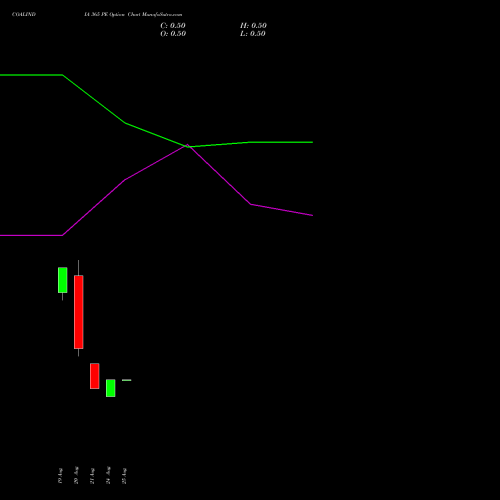500x500 pixels.
Task: Click the 24 Aug date axis label
Action: coord(108,475)
